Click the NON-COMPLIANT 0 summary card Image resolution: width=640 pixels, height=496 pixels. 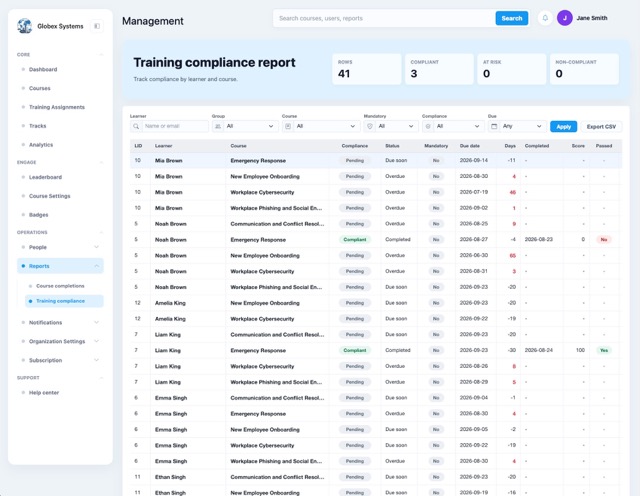[584, 69]
